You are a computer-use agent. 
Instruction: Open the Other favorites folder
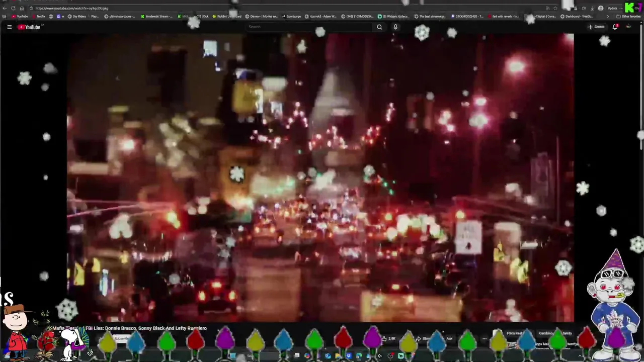[x=628, y=16]
